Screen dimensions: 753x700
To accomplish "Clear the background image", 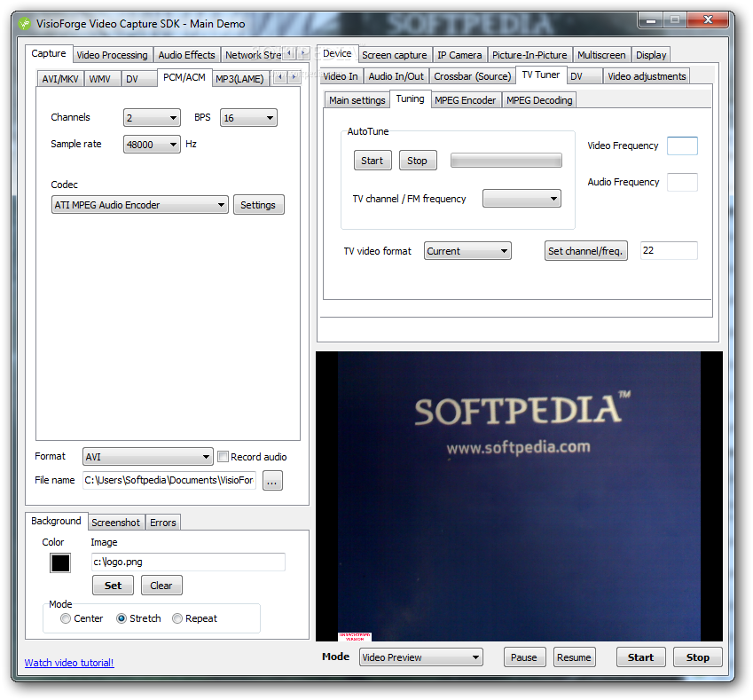I will coord(161,586).
